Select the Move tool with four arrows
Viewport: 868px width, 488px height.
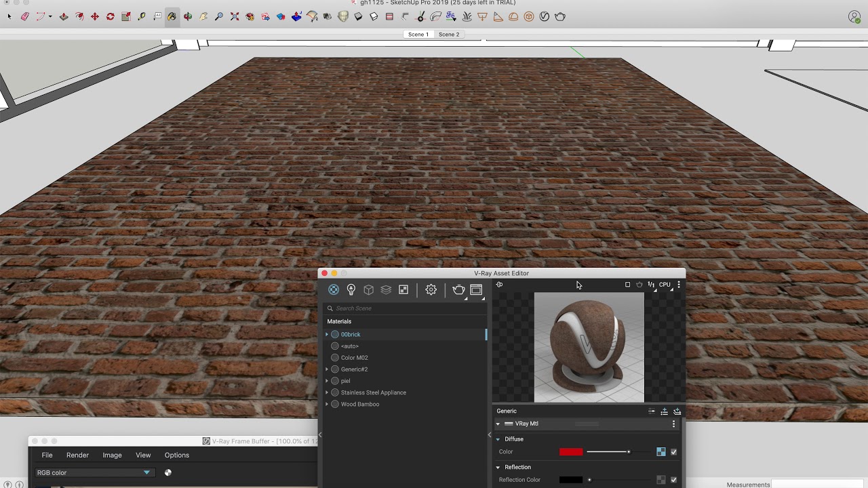pos(95,16)
